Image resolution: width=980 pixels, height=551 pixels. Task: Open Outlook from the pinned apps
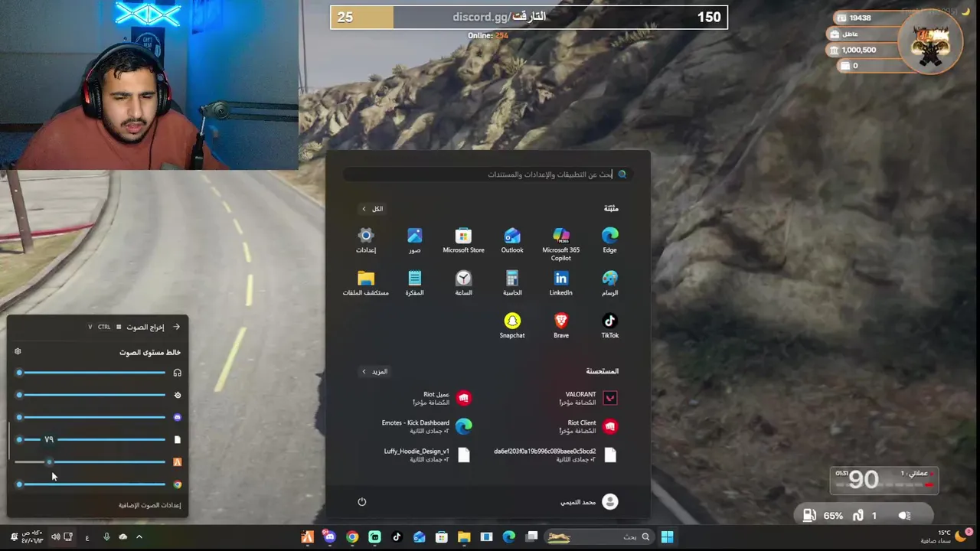(x=512, y=240)
